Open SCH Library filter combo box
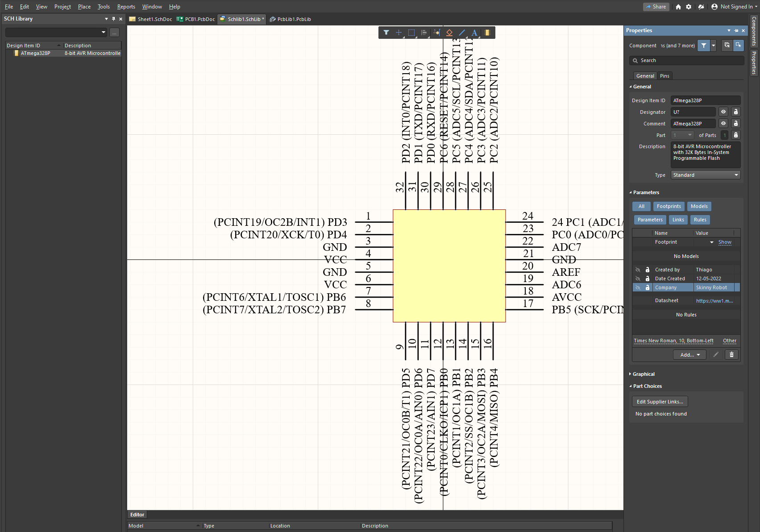The width and height of the screenshot is (760, 532). coord(56,32)
